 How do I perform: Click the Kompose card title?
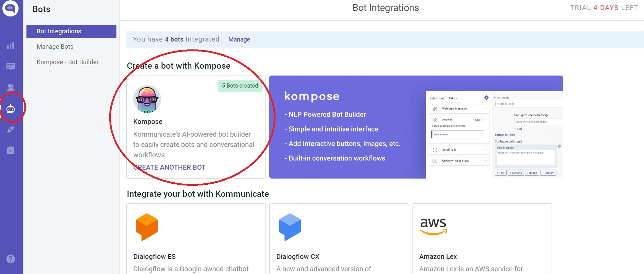tap(148, 122)
